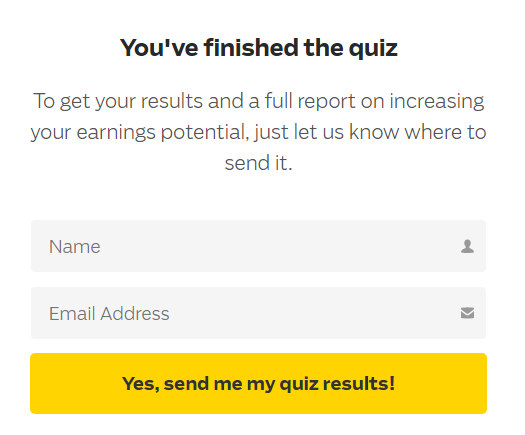Screen dimensions: 525x435
Task: Click the word 'finished' in the heading
Action: [251, 47]
